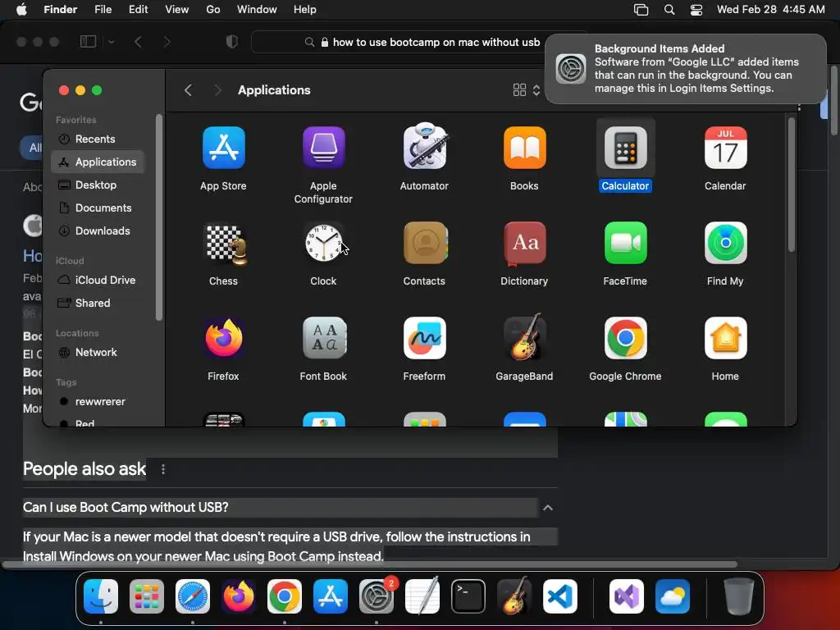Viewport: 840px width, 630px height.
Task: Go forward in Finder window
Action: click(x=217, y=90)
